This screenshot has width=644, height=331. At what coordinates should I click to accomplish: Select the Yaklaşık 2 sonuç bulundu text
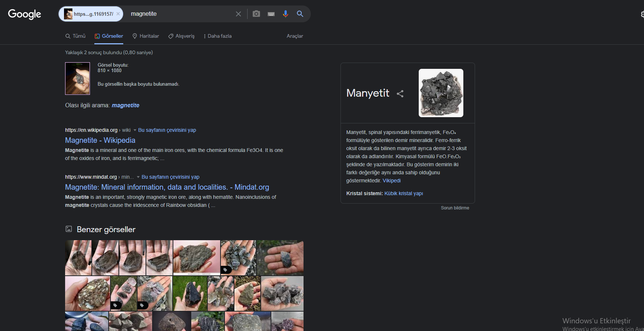109,52
